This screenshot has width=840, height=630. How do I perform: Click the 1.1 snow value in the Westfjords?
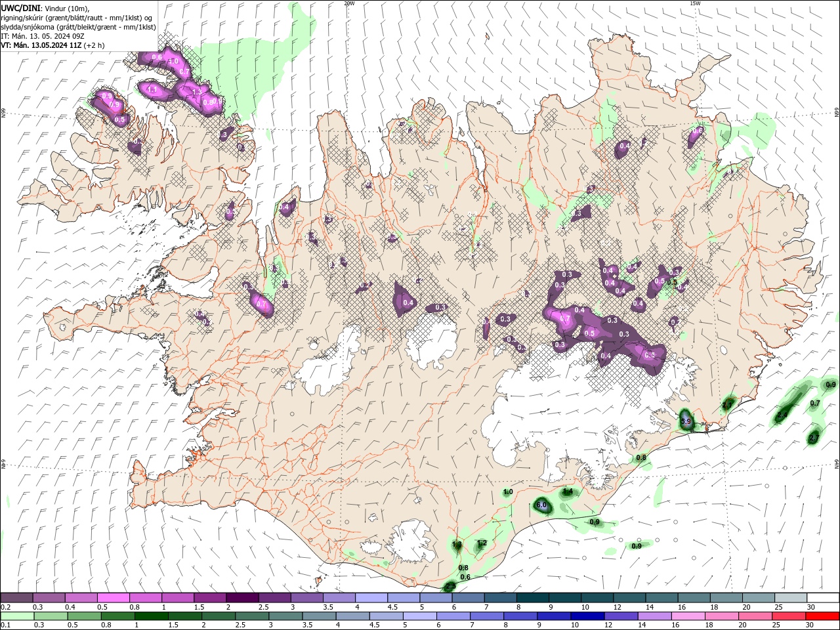(152, 89)
